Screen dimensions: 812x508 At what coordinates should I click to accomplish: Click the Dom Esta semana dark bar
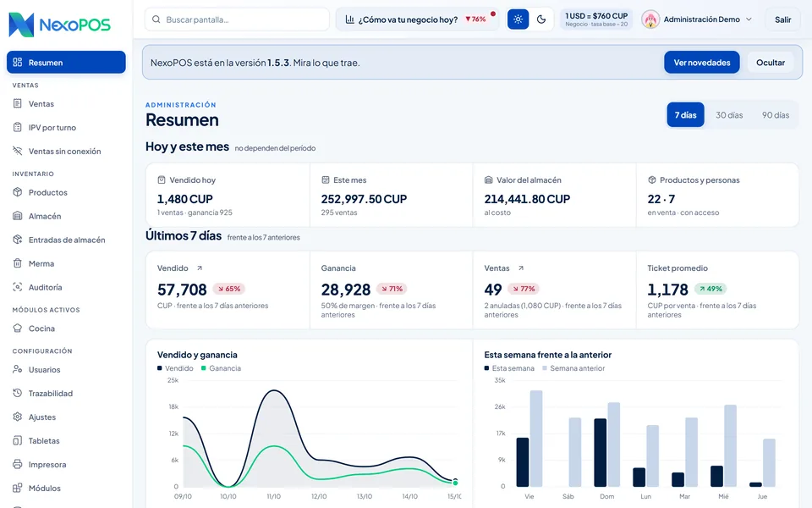[601, 452]
